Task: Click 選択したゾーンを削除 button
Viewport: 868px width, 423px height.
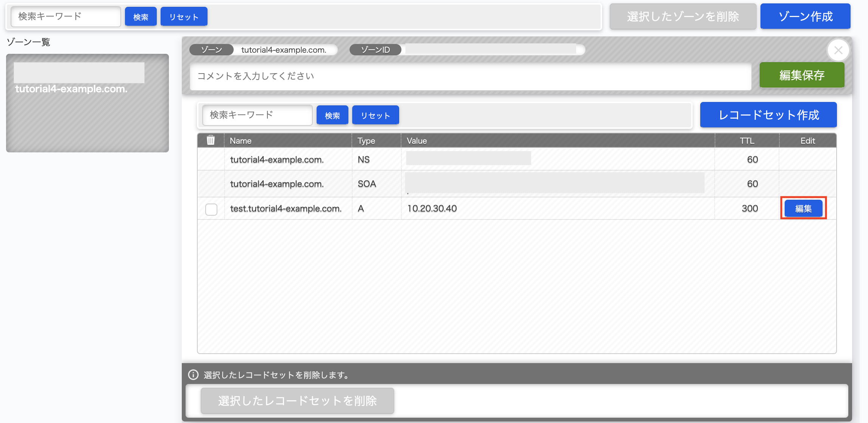Action: pos(682,16)
